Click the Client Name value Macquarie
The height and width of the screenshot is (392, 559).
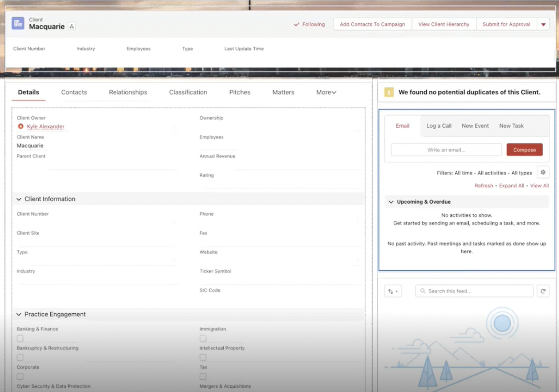[30, 146]
